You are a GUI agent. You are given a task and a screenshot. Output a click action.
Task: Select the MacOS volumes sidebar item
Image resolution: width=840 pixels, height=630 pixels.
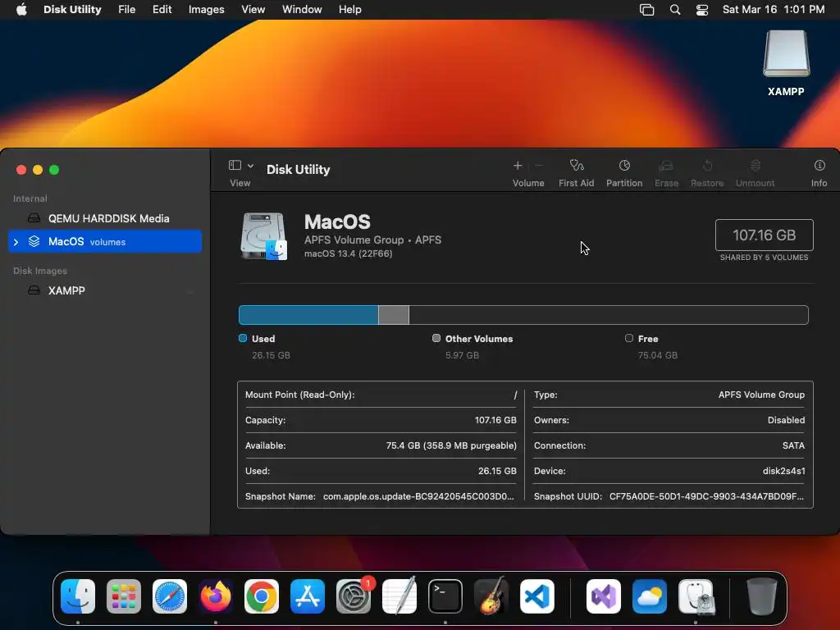pos(105,242)
